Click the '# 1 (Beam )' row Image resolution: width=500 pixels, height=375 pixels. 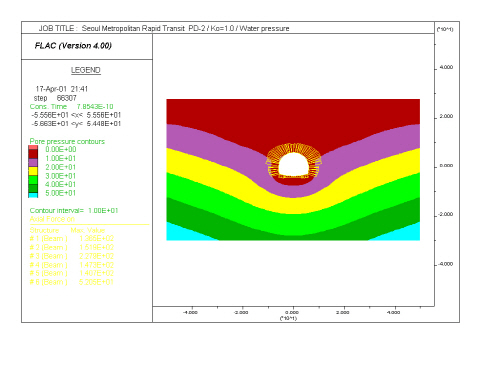tap(72, 239)
